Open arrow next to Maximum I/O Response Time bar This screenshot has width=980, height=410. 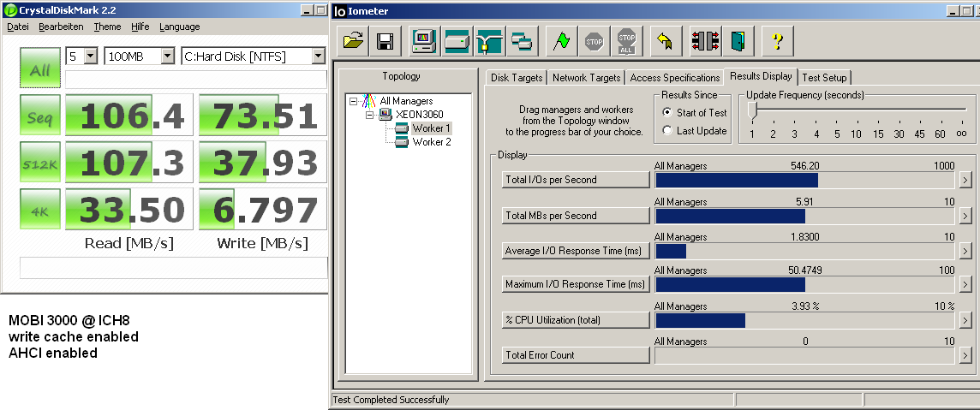click(x=965, y=284)
